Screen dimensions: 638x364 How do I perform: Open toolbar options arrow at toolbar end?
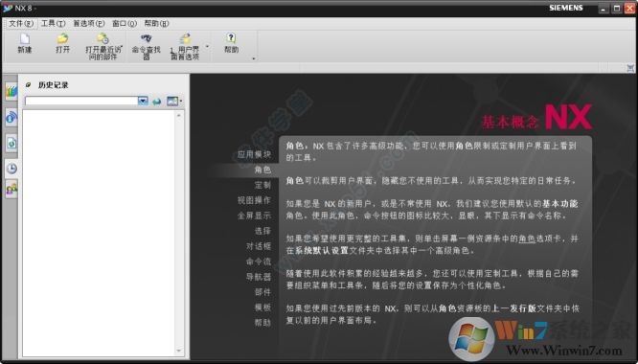254,59
